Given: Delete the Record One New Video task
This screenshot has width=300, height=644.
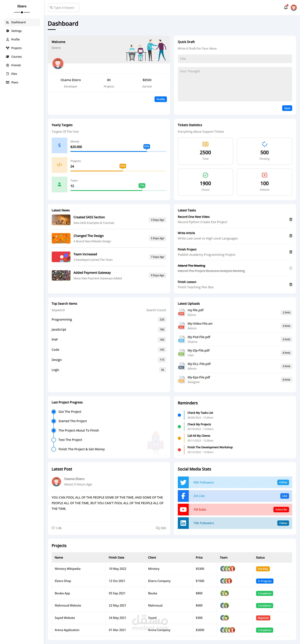Looking at the screenshot, I should click(x=291, y=220).
